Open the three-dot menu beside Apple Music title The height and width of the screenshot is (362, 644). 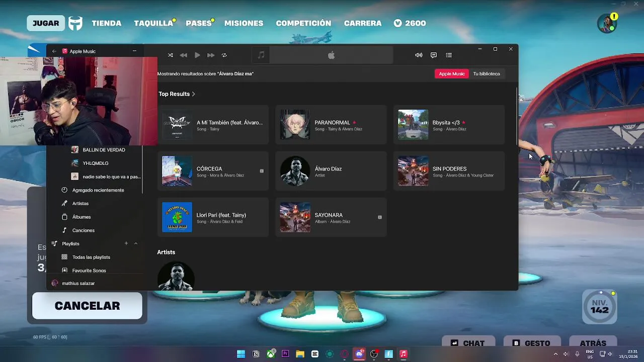pyautogui.click(x=134, y=51)
